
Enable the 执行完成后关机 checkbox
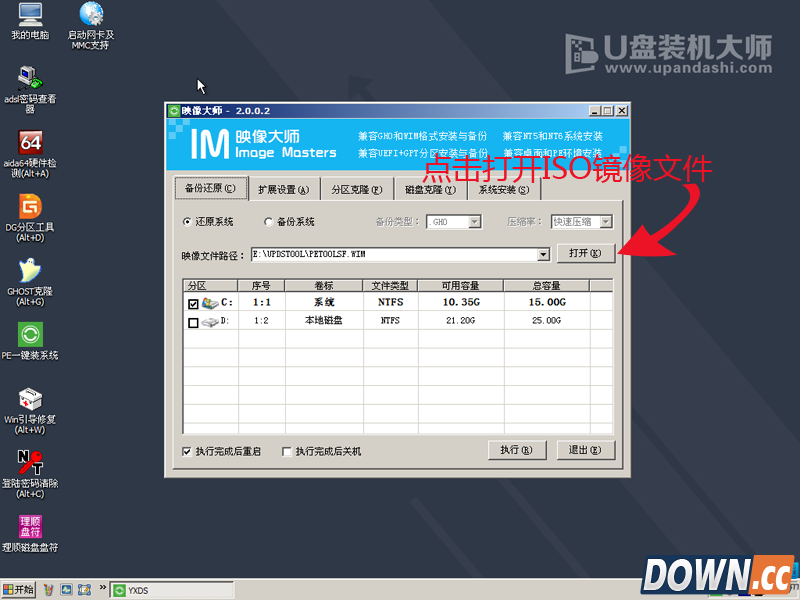[x=286, y=451]
